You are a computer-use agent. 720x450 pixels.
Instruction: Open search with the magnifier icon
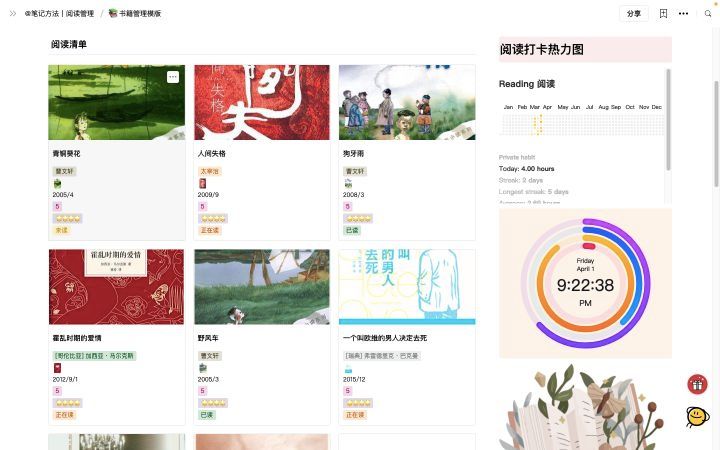pos(708,14)
